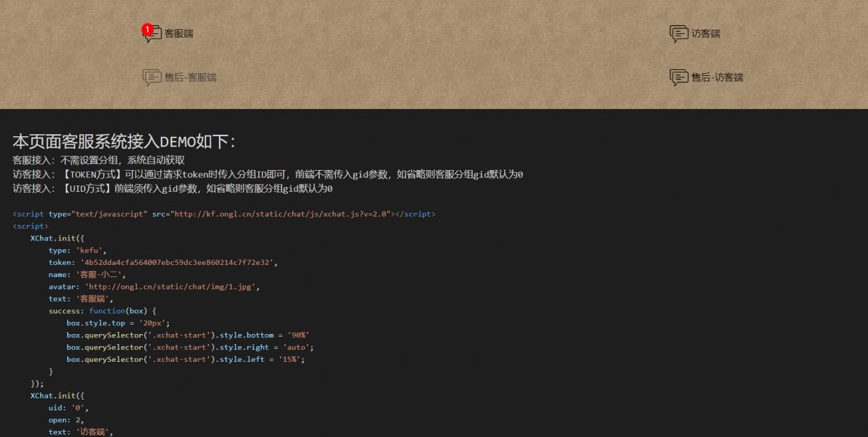Image resolution: width=868 pixels, height=437 pixels.
Task: Click the uid: '0' code line
Action: click(x=68, y=409)
